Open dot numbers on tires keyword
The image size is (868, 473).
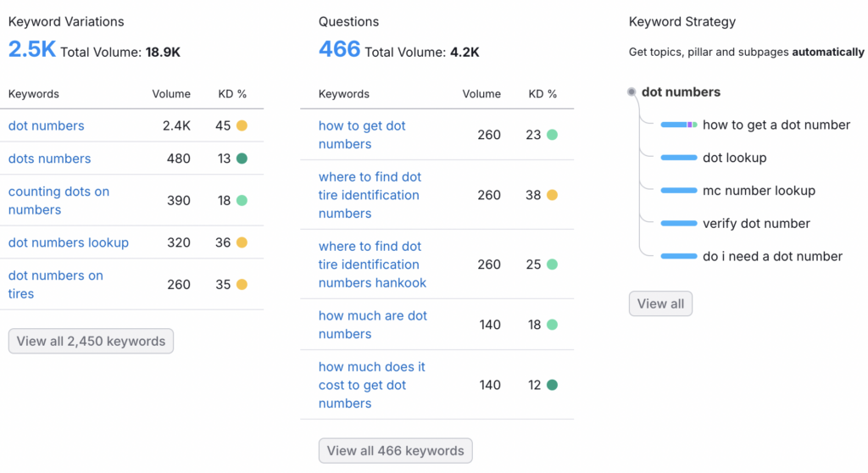55,285
